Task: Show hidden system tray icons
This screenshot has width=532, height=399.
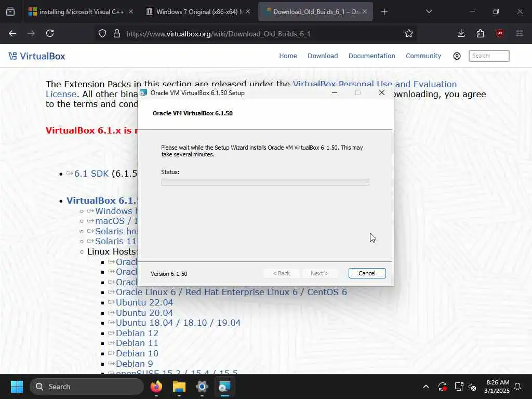Action: (426, 387)
